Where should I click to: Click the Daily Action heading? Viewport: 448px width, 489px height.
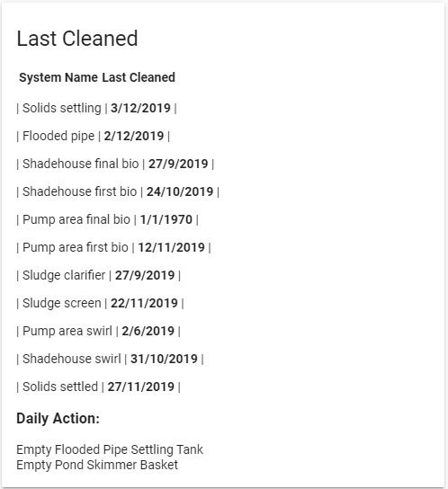pos(58,418)
